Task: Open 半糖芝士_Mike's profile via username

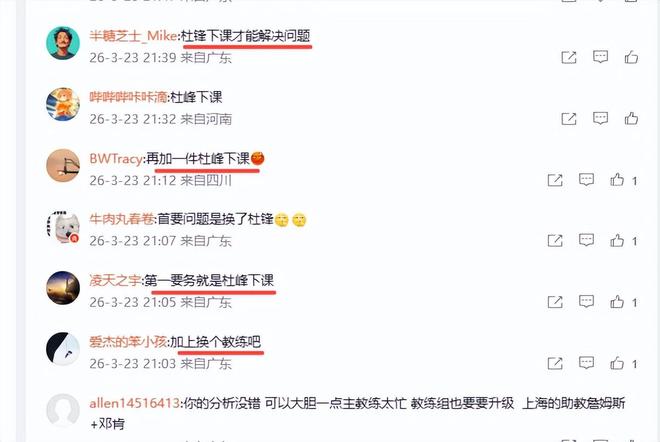Action: (x=133, y=36)
